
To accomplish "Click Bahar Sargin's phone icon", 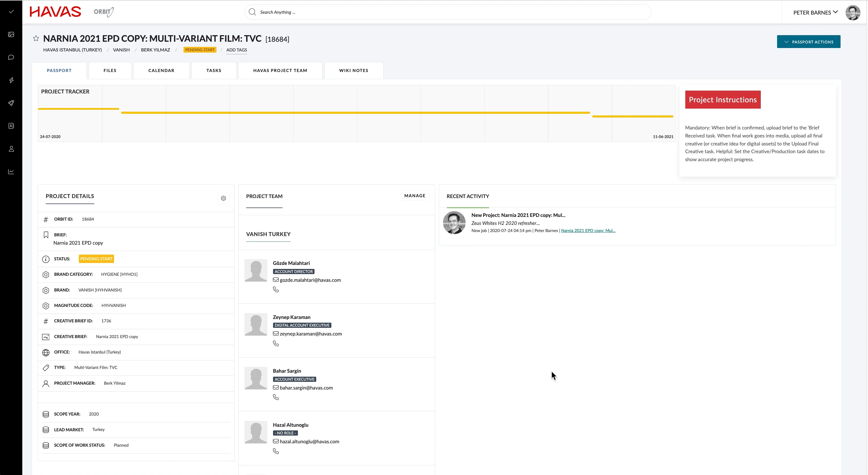I will tap(276, 397).
